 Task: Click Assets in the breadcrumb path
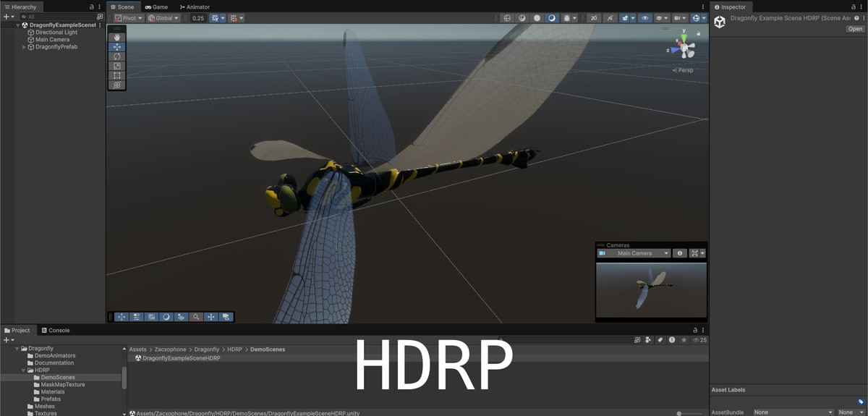[x=137, y=349]
